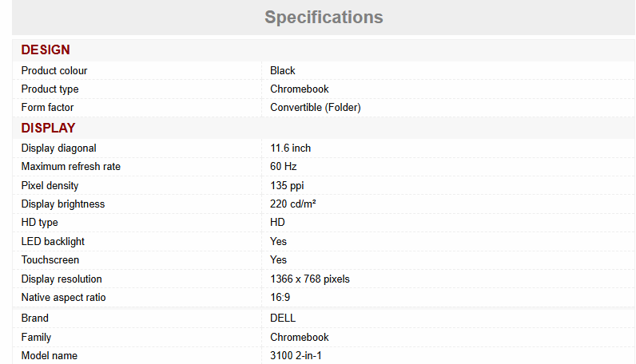Select the 3100 2-in-1 model name value
This screenshot has height=364, width=636.
pos(296,356)
